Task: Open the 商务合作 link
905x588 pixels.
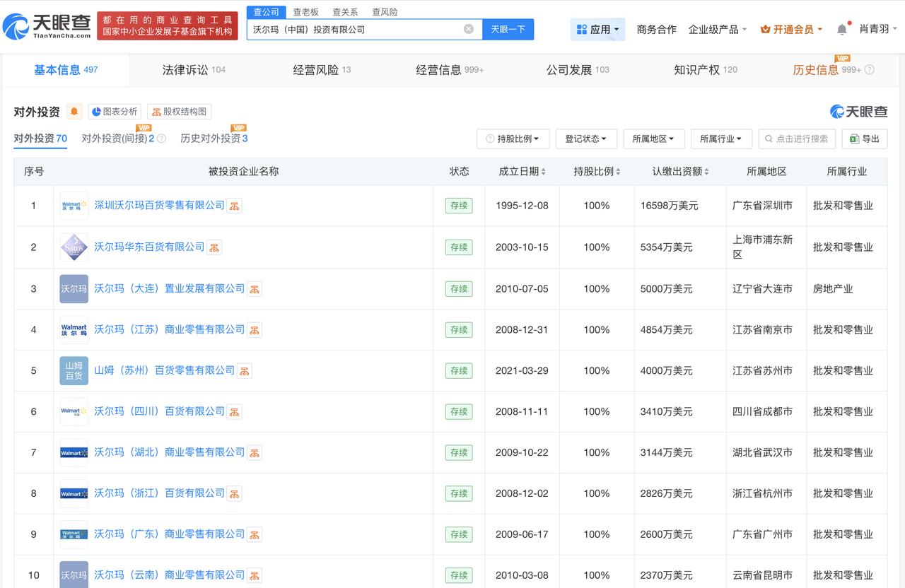Action: click(656, 29)
